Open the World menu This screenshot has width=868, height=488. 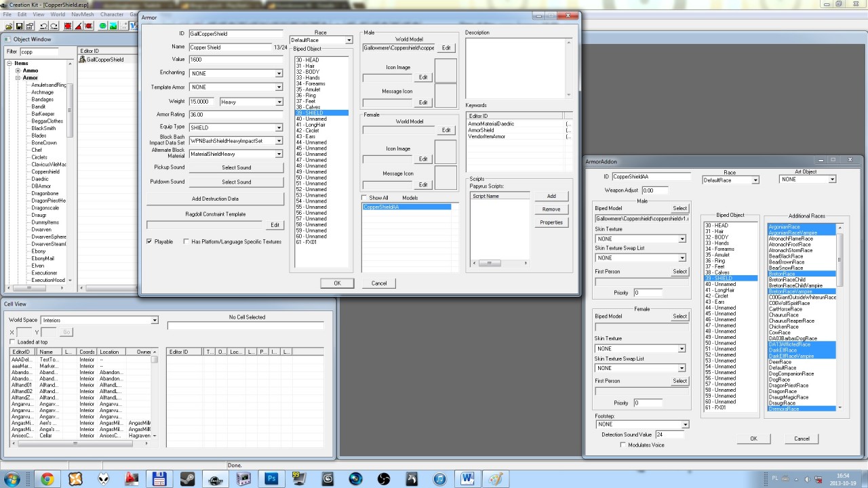click(58, 14)
